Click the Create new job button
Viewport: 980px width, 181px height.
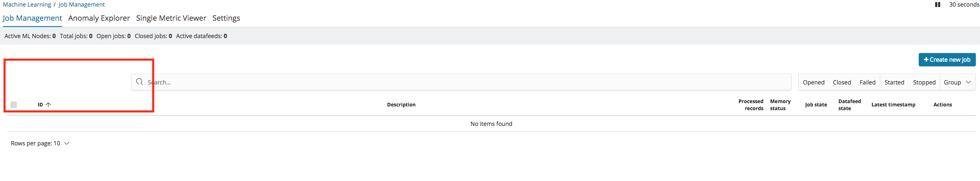click(947, 60)
